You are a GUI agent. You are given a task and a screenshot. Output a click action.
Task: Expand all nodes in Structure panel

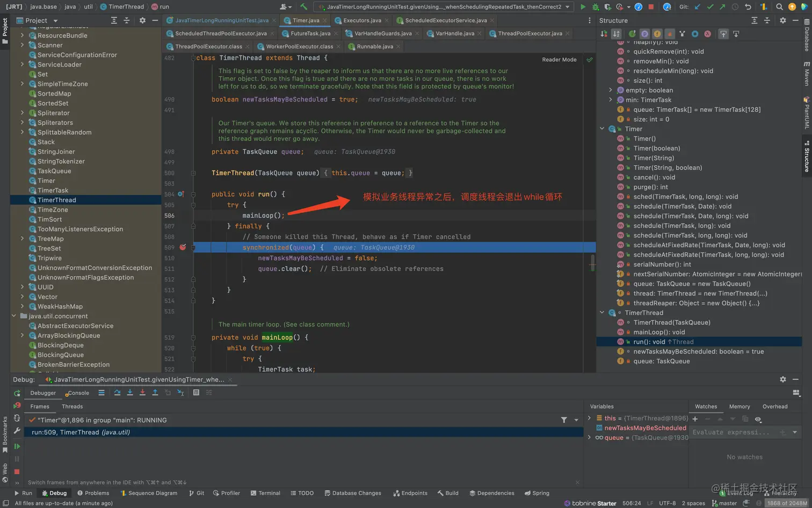(x=755, y=20)
